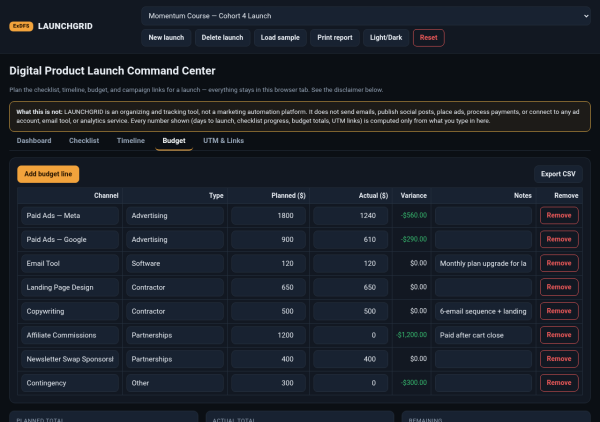The height and width of the screenshot is (422, 600).
Task: Open the UTM & Links tab
Action: 223,141
